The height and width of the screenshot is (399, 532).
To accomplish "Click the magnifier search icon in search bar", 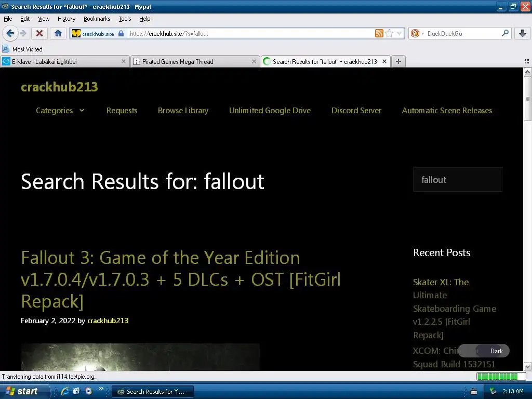I will [505, 33].
